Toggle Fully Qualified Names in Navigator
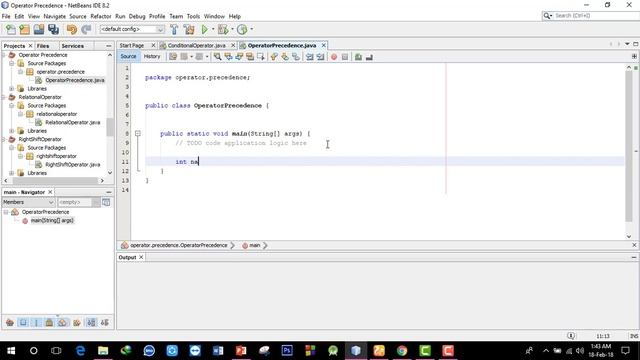This screenshot has height=360, width=640. (x=77, y=322)
